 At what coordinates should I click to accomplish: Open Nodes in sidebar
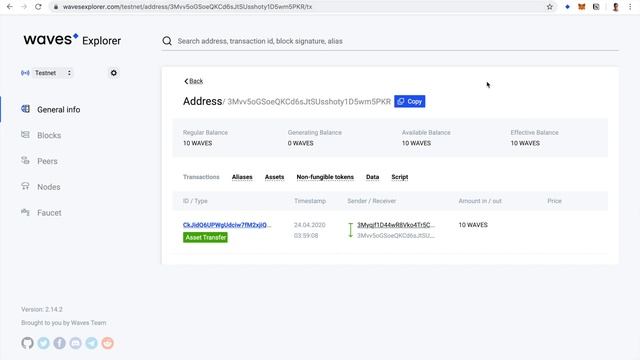tap(49, 187)
